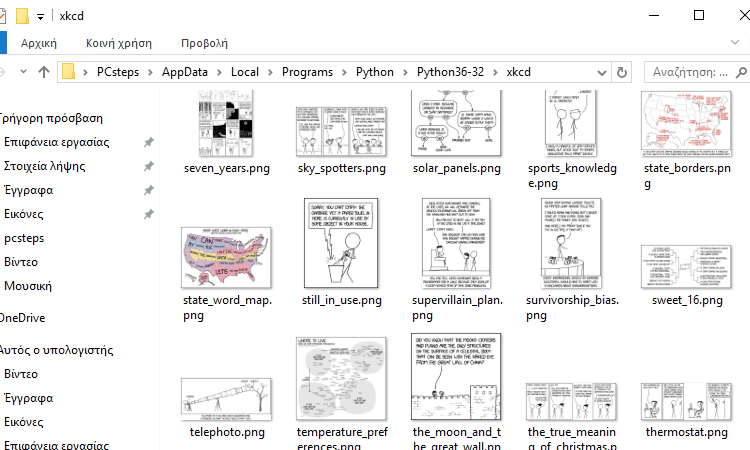The width and height of the screenshot is (750, 450).
Task: Select the survivorship_bias.png file icon
Action: pyautogui.click(x=571, y=243)
